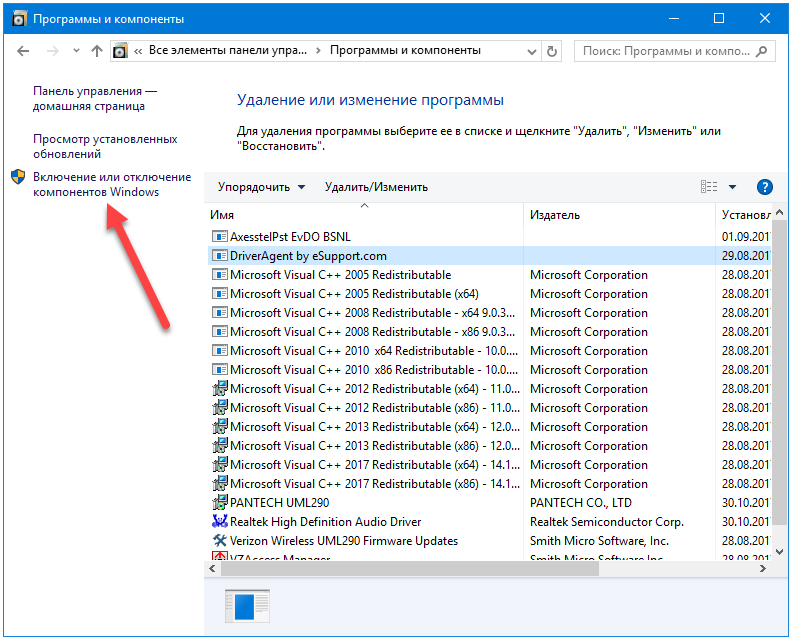Open the help question mark icon
The height and width of the screenshot is (641, 791).
[x=765, y=187]
